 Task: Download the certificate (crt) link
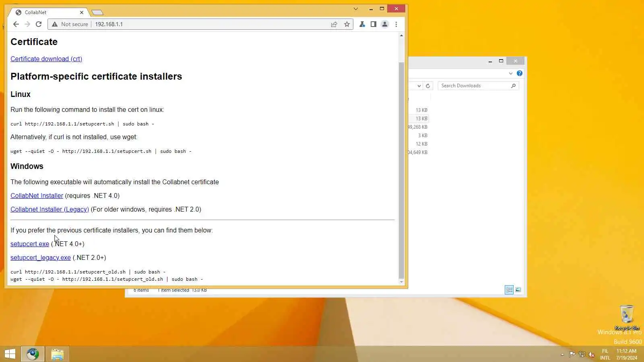[46, 59]
